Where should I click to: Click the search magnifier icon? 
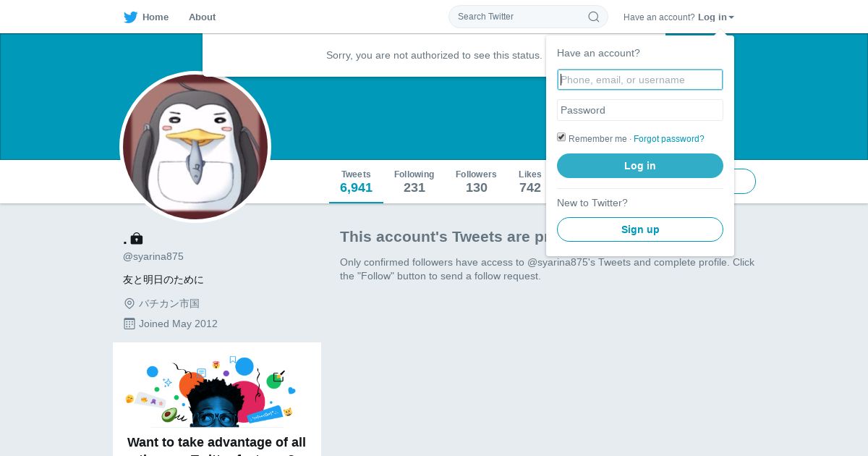pyautogui.click(x=593, y=17)
